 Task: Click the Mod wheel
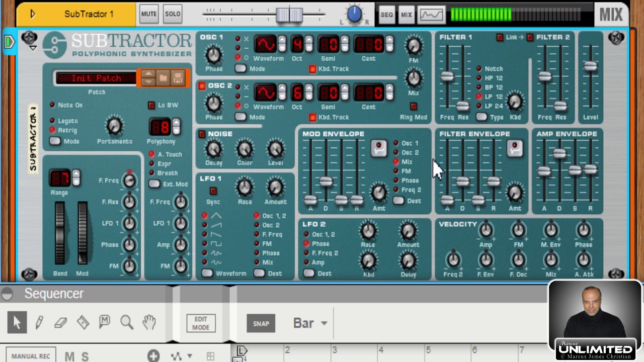tap(82, 233)
